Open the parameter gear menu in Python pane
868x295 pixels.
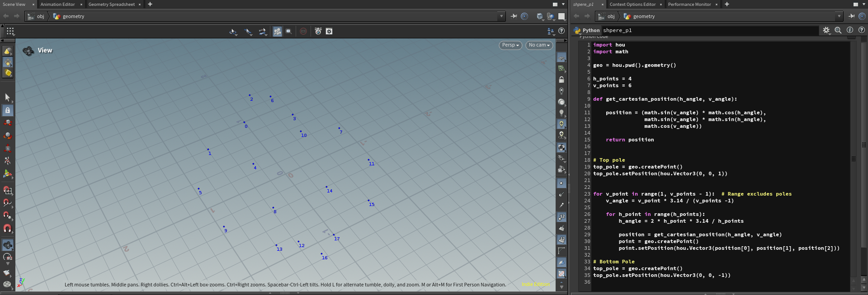coord(826,30)
